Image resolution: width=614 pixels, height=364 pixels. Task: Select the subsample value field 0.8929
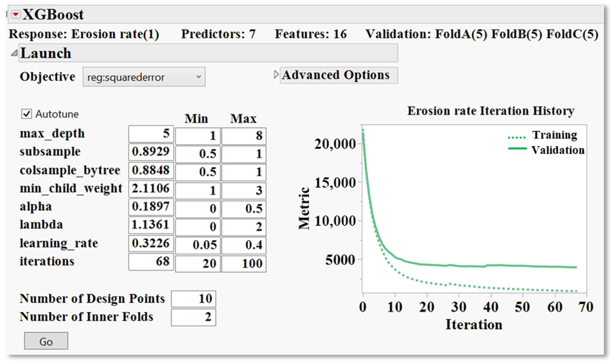pyautogui.click(x=151, y=152)
